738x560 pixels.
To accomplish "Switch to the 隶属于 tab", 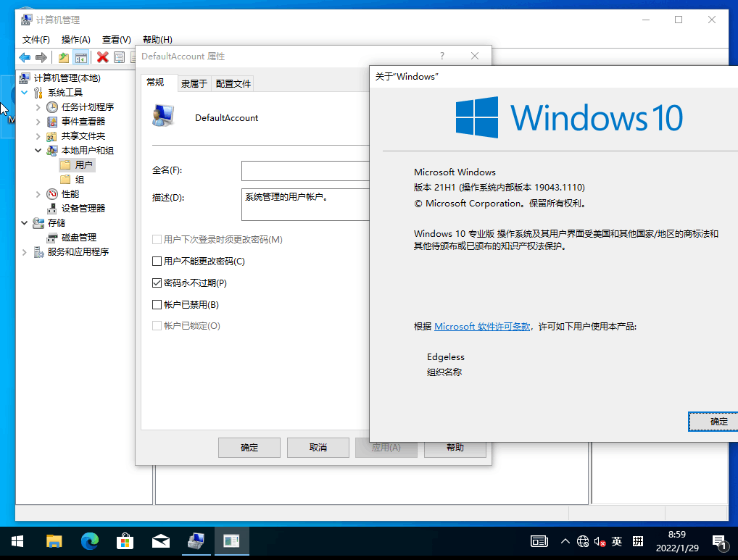I will (194, 84).
